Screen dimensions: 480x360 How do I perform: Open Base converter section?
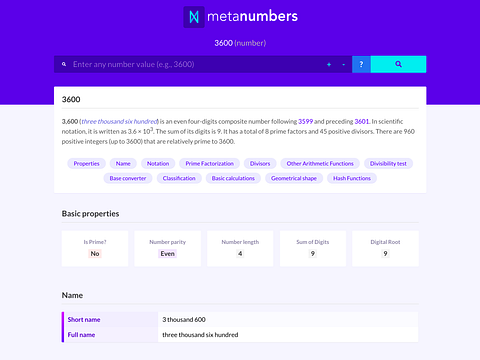pos(128,178)
